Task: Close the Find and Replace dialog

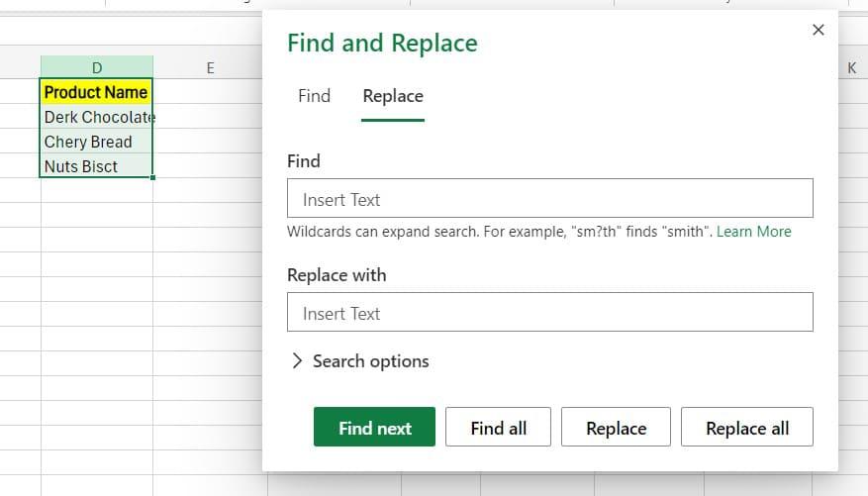Action: click(818, 30)
